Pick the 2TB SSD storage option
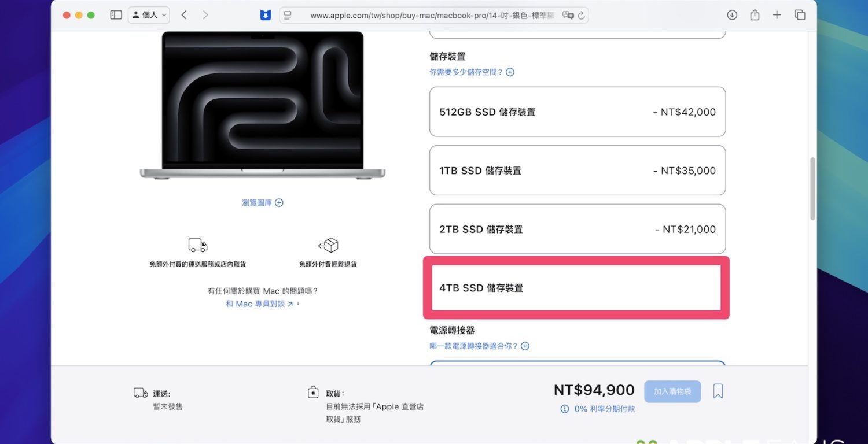 pyautogui.click(x=577, y=229)
